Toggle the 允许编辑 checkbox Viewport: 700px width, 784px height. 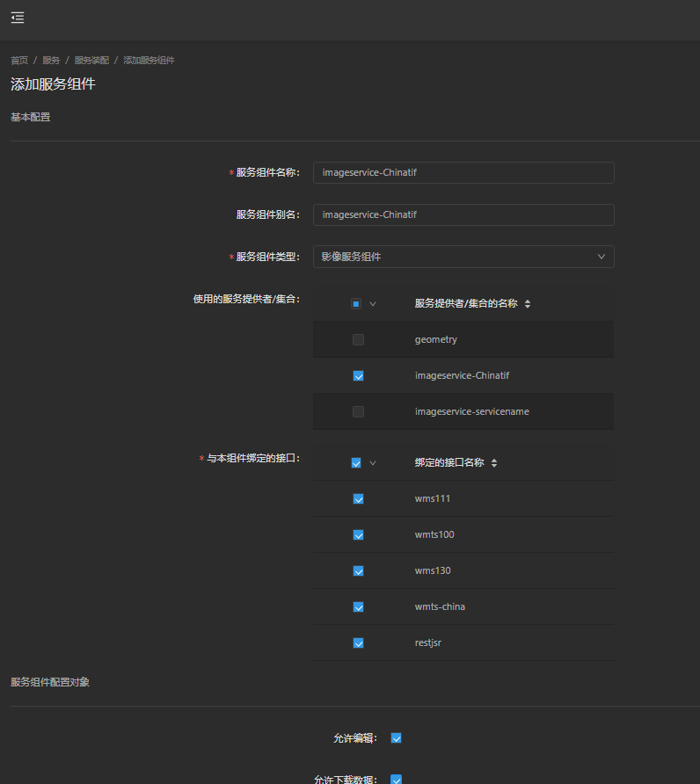(x=396, y=738)
